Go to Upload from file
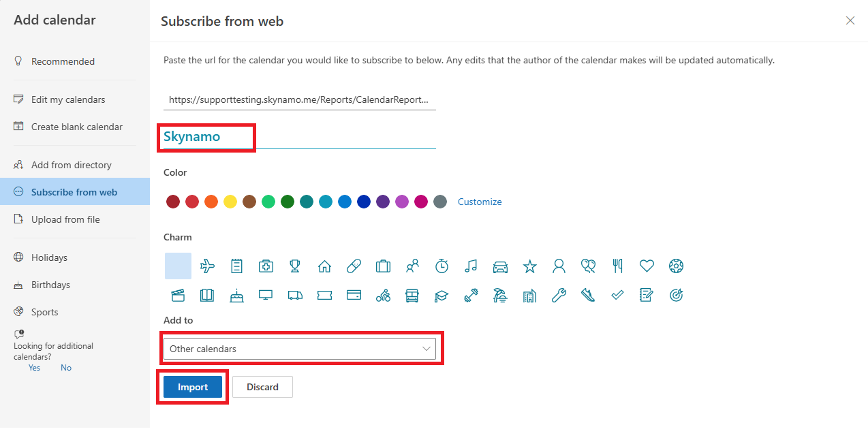This screenshot has height=440, width=868. [x=65, y=219]
